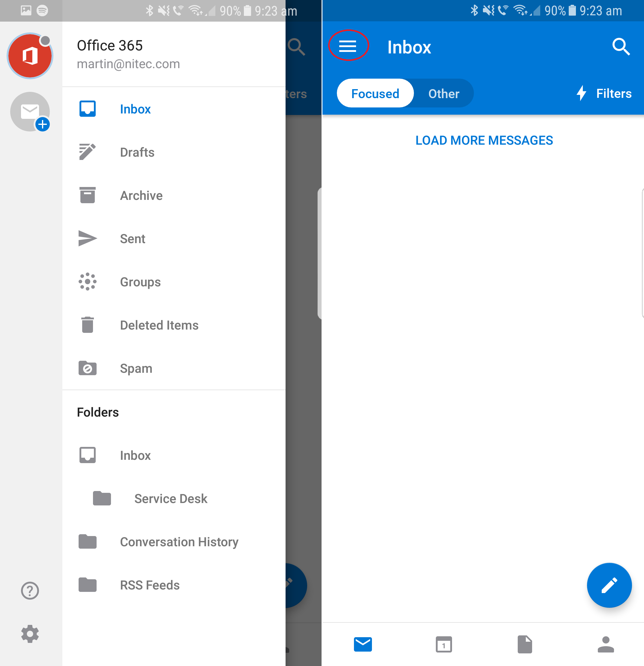Select Drafts in the drawer
The height and width of the screenshot is (666, 644).
pyautogui.click(x=137, y=152)
